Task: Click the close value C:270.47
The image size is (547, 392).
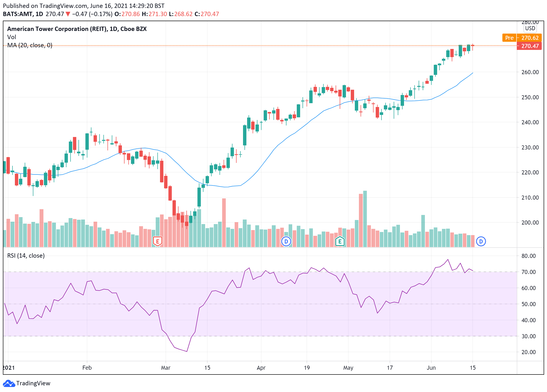Action: 207,14
